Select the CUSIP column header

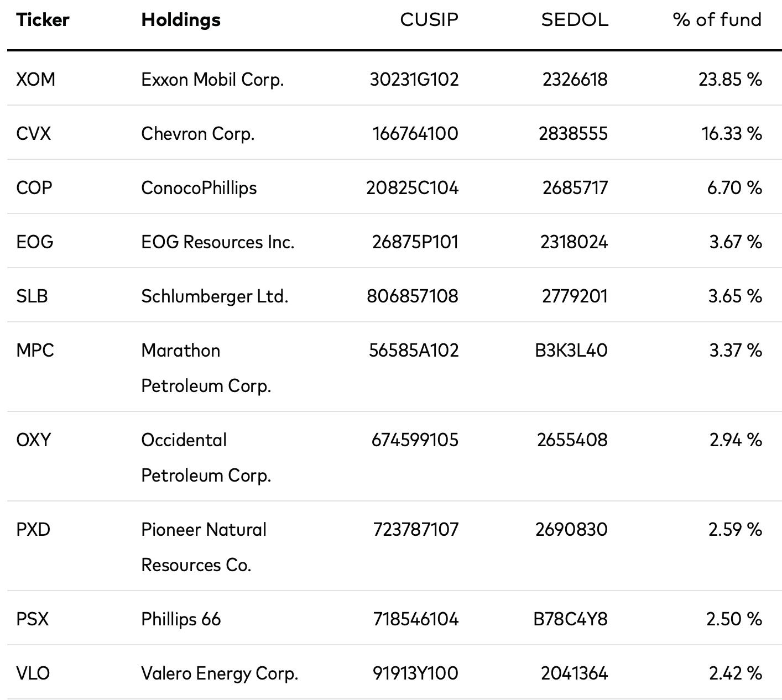(x=429, y=20)
